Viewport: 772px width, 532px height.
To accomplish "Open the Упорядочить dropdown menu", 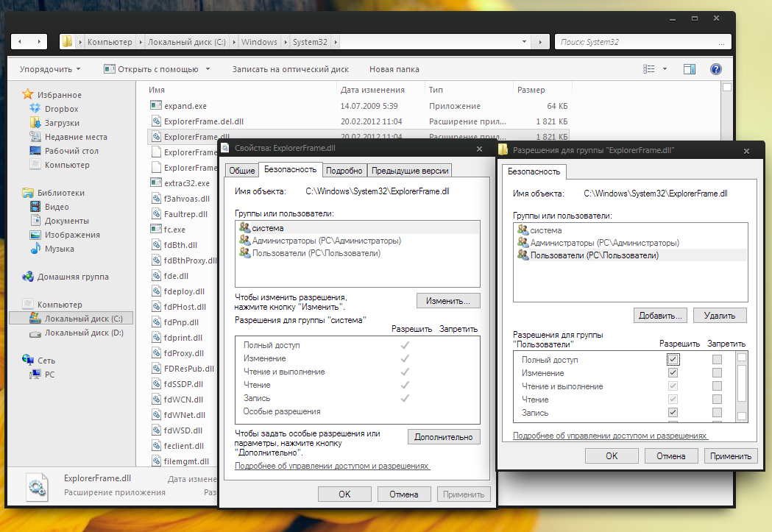I will [50, 69].
